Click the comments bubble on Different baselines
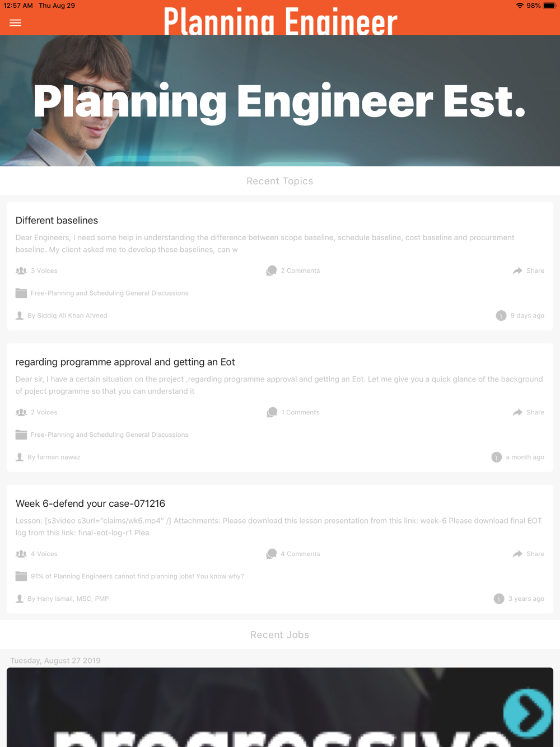The image size is (560, 747). click(x=272, y=271)
